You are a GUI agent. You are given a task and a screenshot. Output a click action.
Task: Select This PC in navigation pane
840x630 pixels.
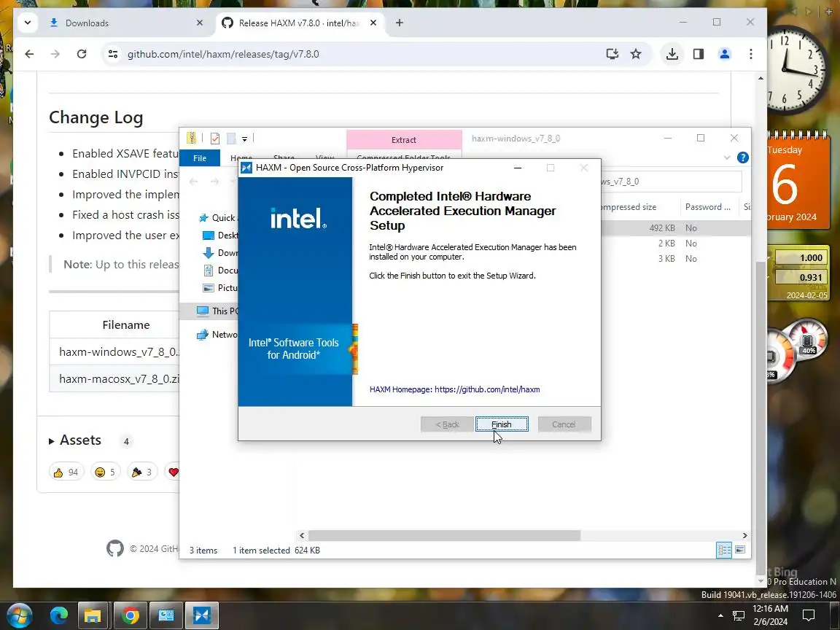tap(217, 311)
